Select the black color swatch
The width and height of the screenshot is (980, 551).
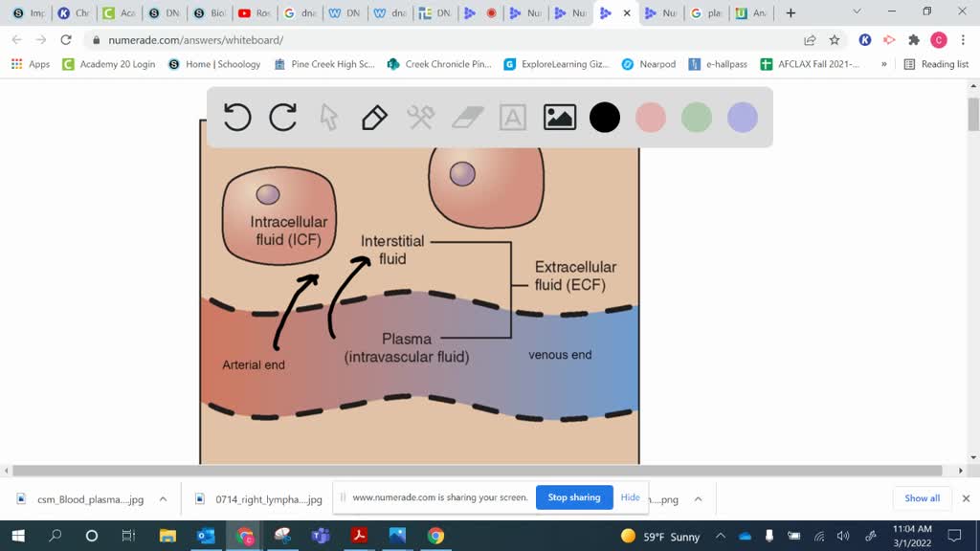tap(605, 117)
